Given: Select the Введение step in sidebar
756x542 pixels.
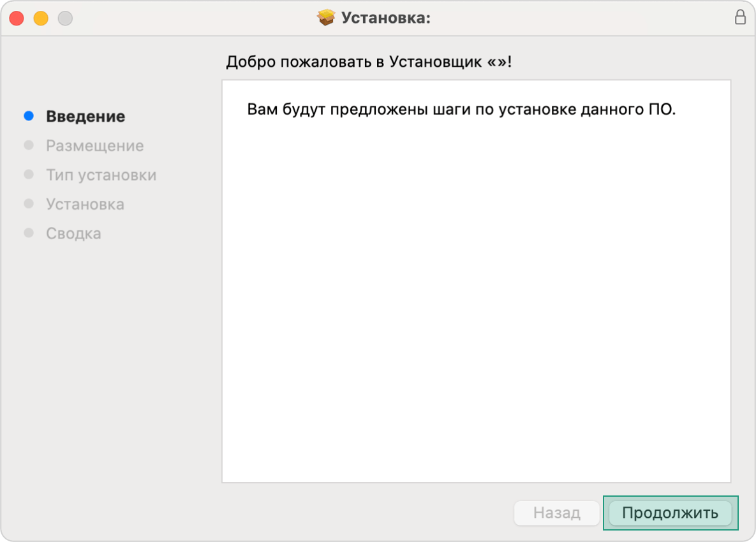Looking at the screenshot, I should tap(85, 116).
